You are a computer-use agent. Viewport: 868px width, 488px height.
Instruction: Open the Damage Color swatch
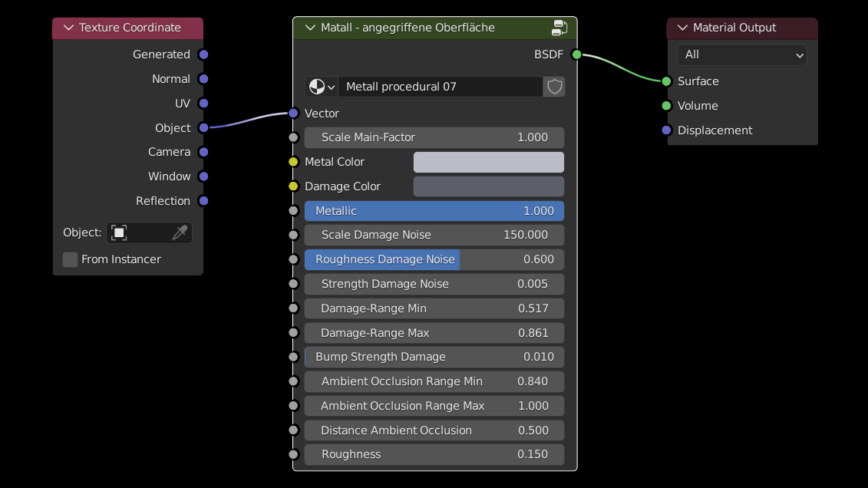(x=488, y=186)
